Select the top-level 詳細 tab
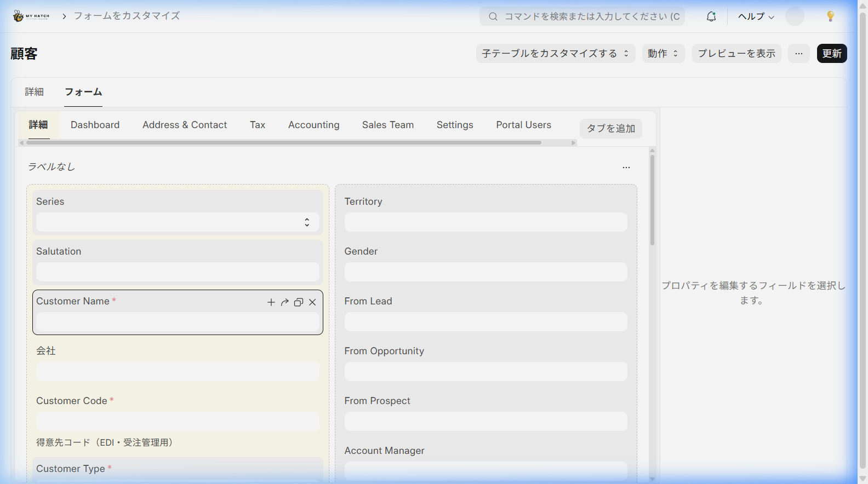The height and width of the screenshot is (484, 868). [34, 92]
